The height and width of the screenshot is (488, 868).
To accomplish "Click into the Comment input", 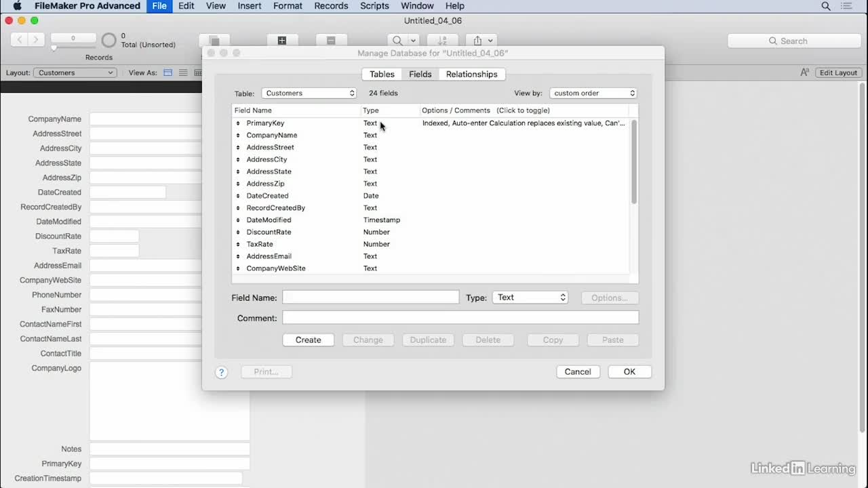I will coord(460,318).
